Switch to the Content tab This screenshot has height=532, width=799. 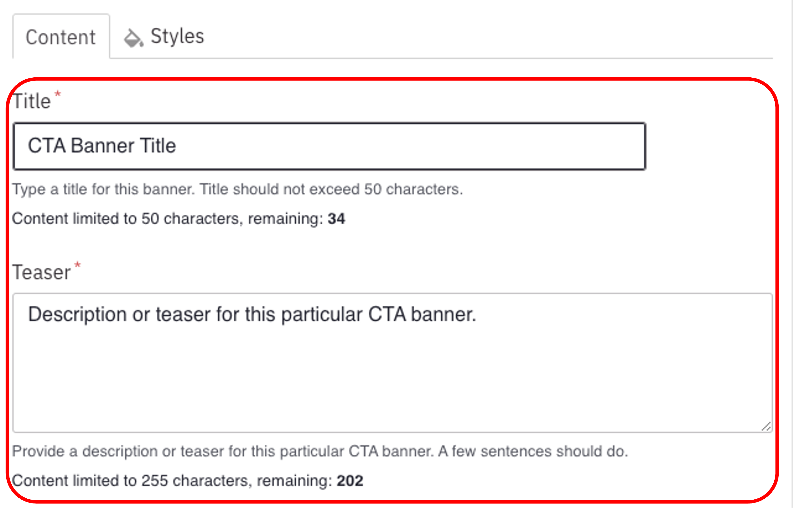pyautogui.click(x=61, y=37)
